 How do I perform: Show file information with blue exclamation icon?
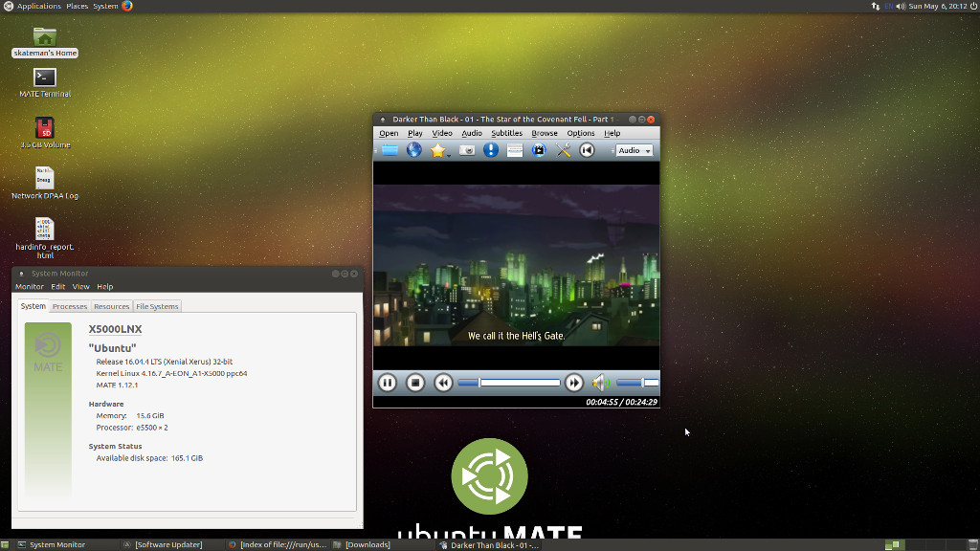[x=491, y=150]
